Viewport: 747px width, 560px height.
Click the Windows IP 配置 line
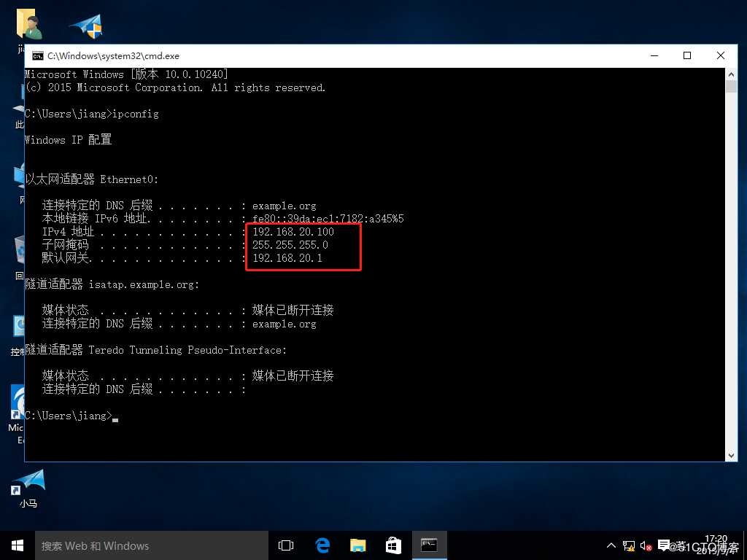pyautogui.click(x=68, y=139)
